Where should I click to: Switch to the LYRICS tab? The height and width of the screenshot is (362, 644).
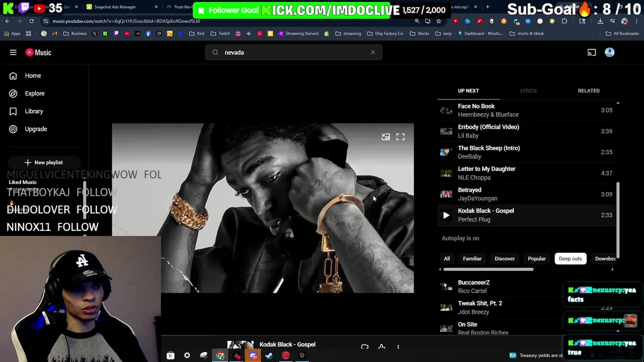[x=528, y=90]
